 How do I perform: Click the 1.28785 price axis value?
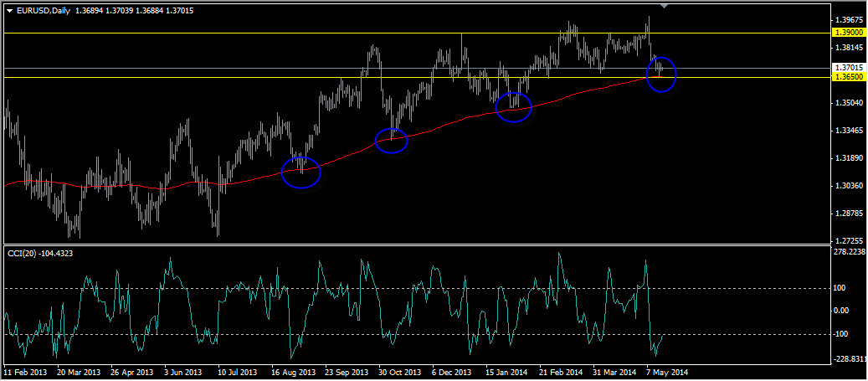click(850, 214)
